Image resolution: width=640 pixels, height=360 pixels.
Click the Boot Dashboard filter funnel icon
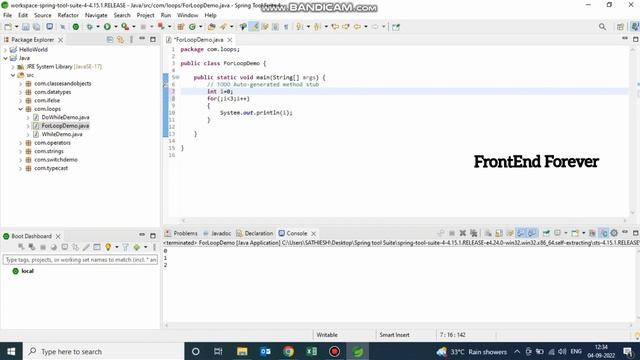125,247
